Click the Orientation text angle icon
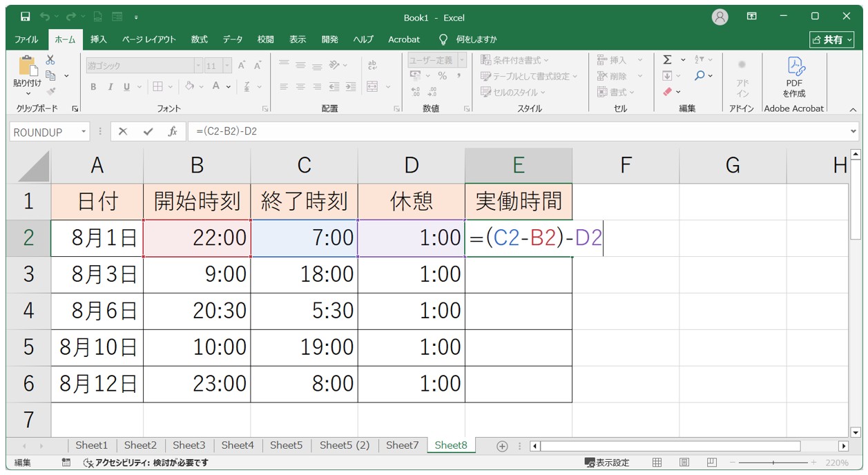The image size is (868, 475). pos(334,65)
